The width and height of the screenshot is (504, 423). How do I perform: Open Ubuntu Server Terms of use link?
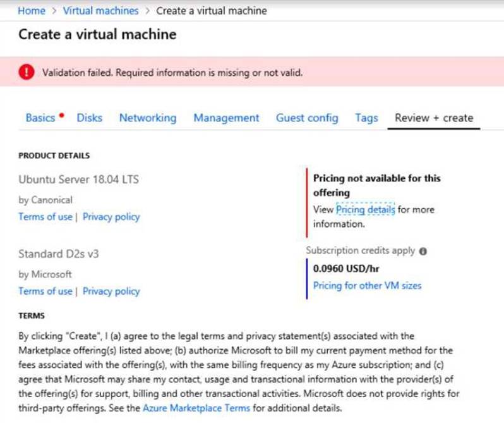pos(45,217)
